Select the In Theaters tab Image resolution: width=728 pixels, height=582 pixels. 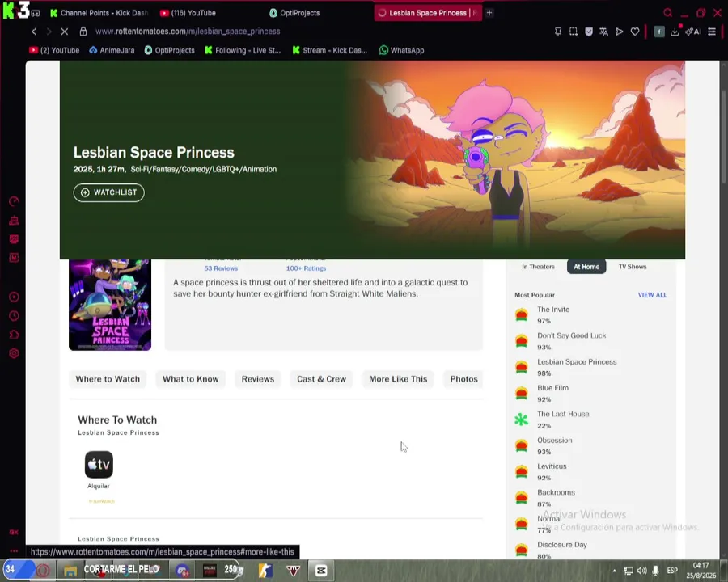coord(538,267)
